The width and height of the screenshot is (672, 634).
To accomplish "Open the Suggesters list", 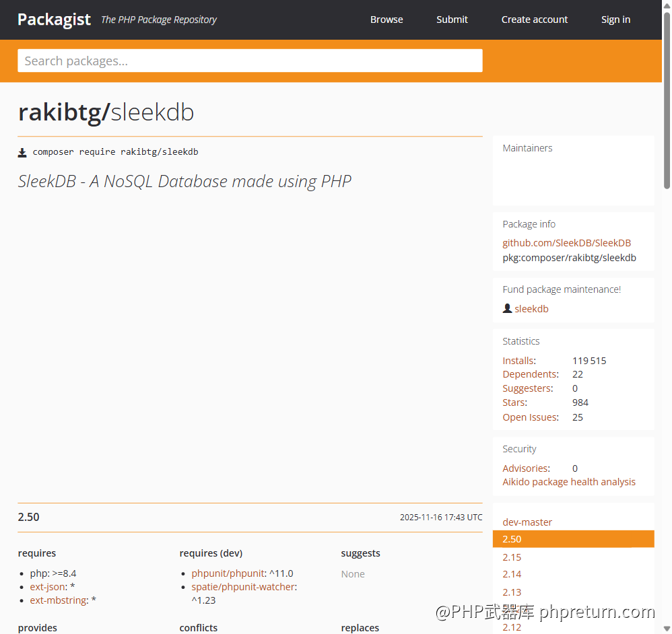I will [528, 388].
